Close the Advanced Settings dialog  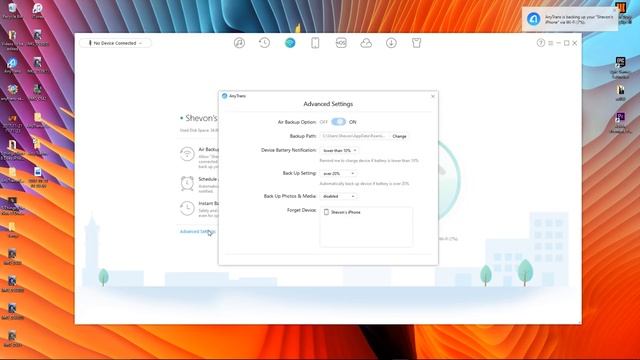[x=433, y=96]
